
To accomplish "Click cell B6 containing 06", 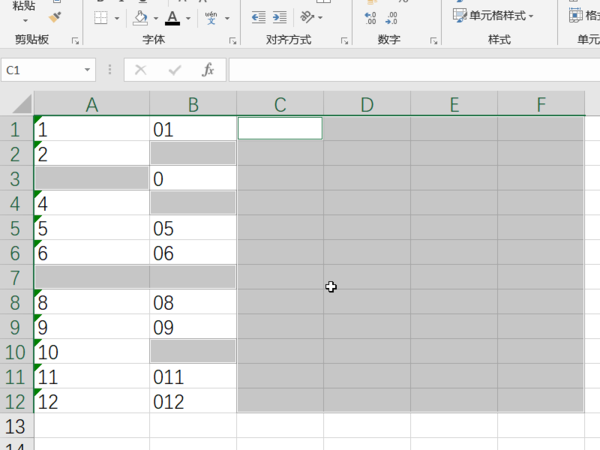I will (193, 253).
